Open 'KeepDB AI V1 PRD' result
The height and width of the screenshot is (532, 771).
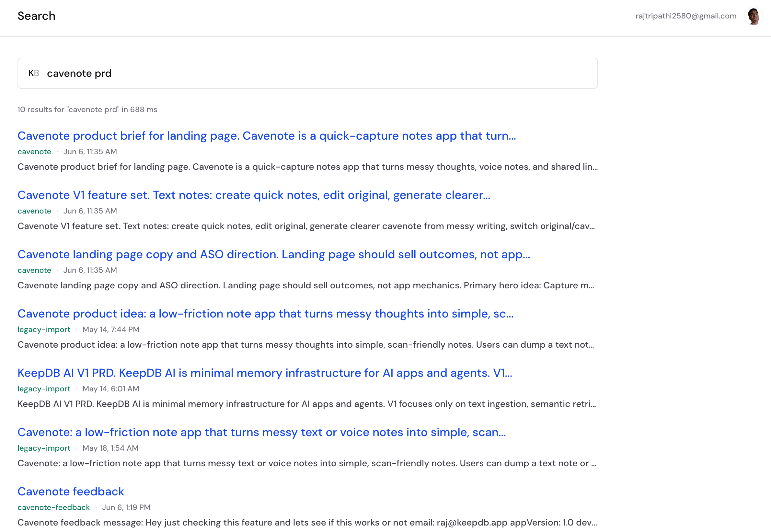[x=265, y=373]
